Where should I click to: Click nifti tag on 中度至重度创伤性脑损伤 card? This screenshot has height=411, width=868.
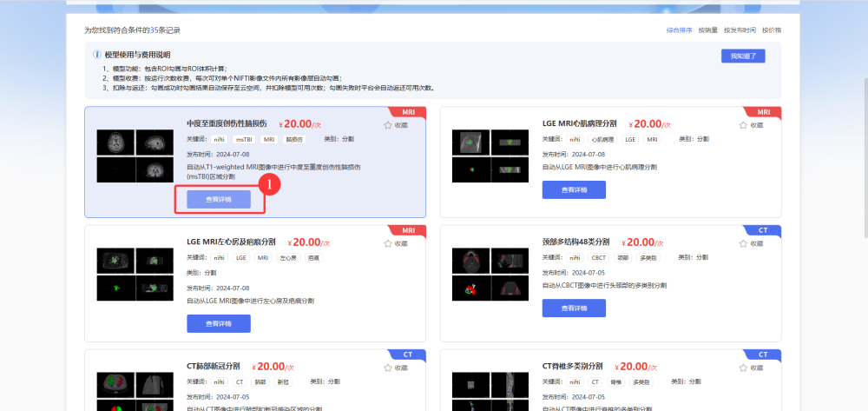click(x=220, y=140)
